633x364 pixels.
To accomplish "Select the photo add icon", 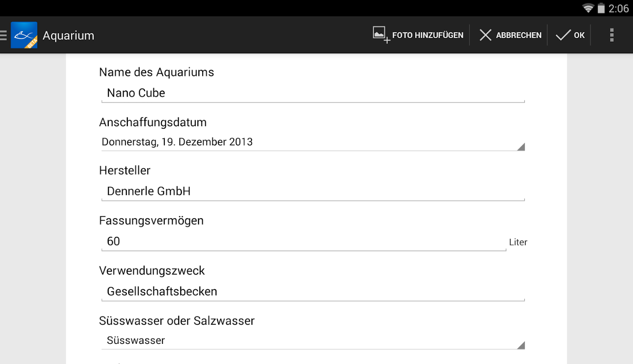I will pyautogui.click(x=379, y=34).
